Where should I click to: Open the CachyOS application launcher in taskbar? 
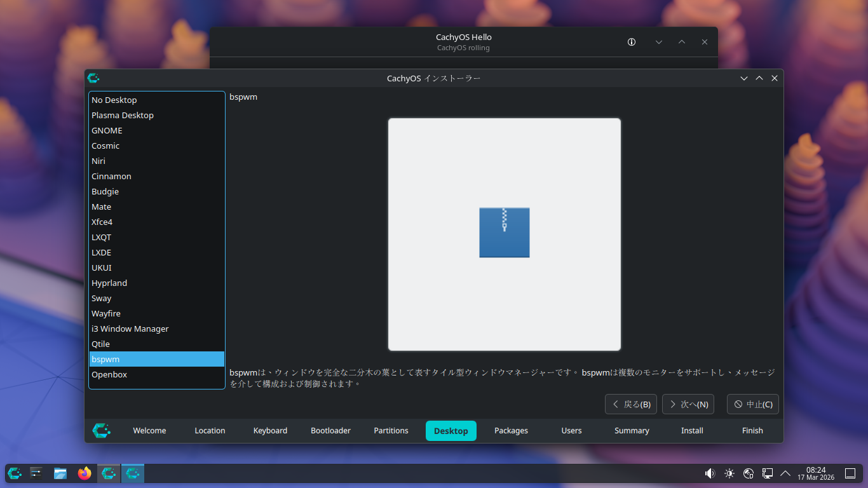(15, 473)
